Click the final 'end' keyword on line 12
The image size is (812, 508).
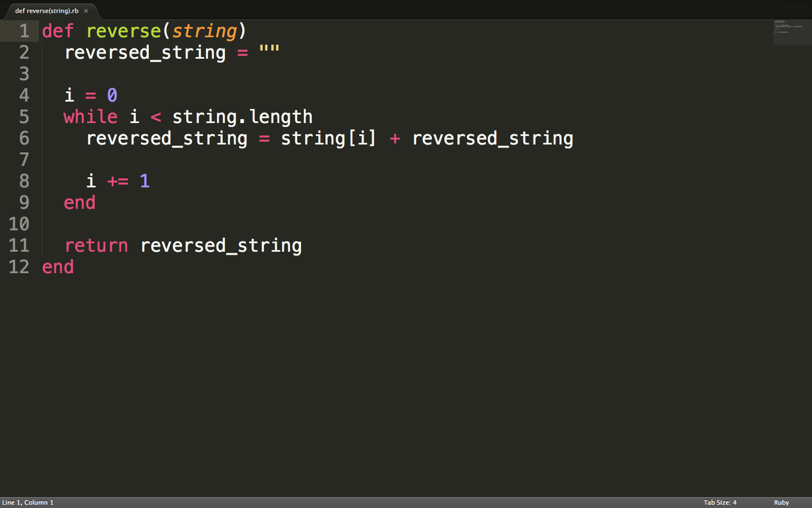click(x=58, y=267)
